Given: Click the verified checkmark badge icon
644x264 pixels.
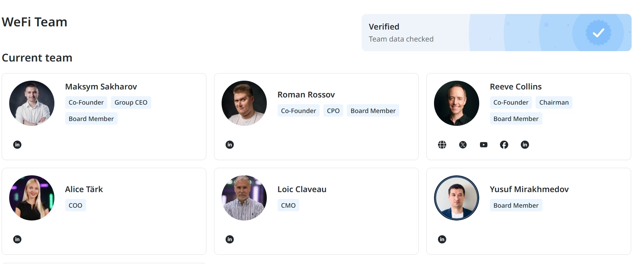Looking at the screenshot, I should pos(598,33).
